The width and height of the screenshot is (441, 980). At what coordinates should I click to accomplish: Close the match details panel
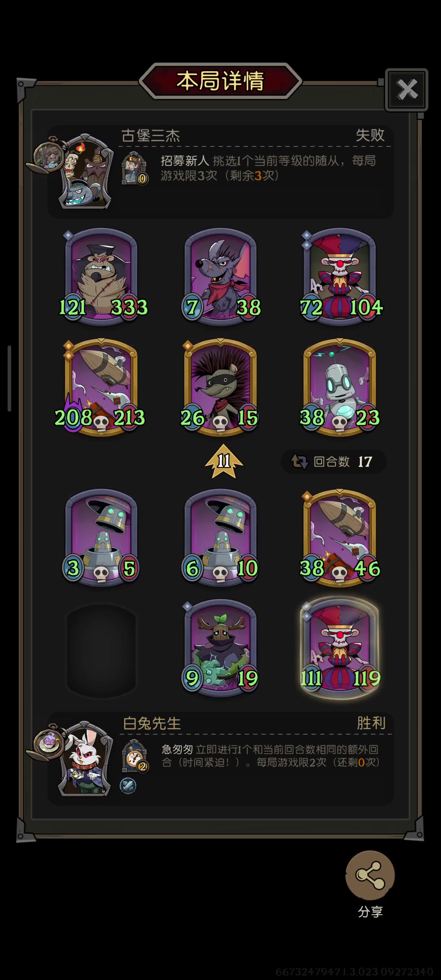click(406, 90)
